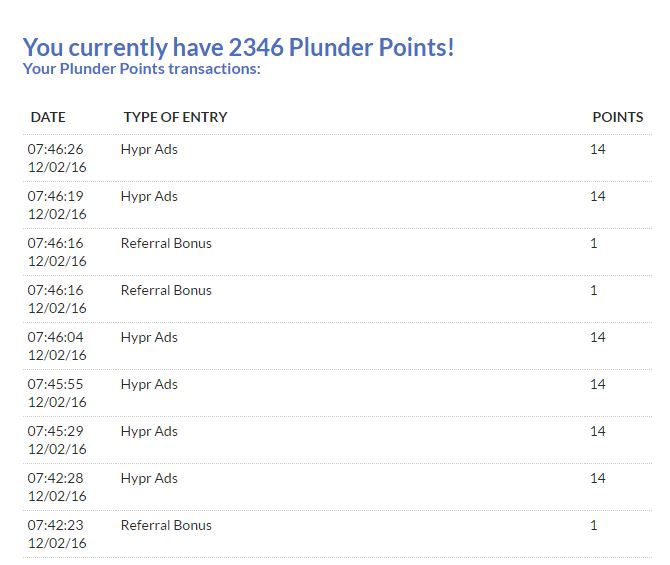The width and height of the screenshot is (670, 565).
Task: Click the 1 point value at 07:42:23
Action: [594, 525]
